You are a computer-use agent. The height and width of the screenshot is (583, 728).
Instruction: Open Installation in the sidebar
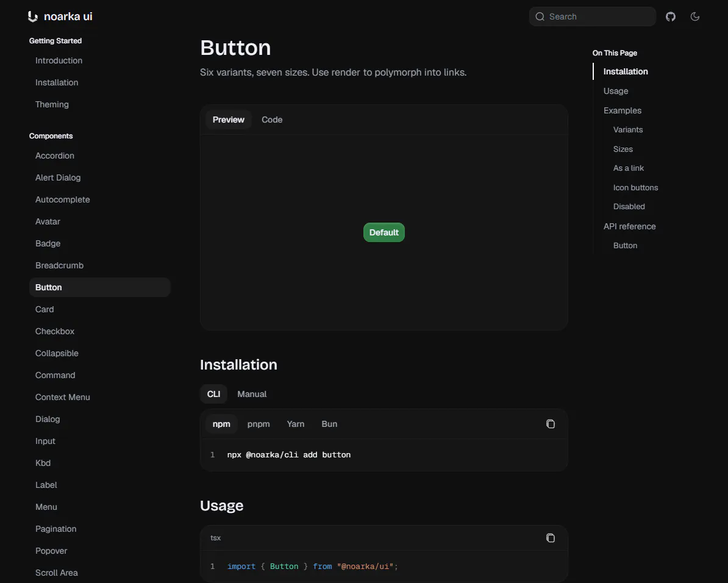coord(57,82)
